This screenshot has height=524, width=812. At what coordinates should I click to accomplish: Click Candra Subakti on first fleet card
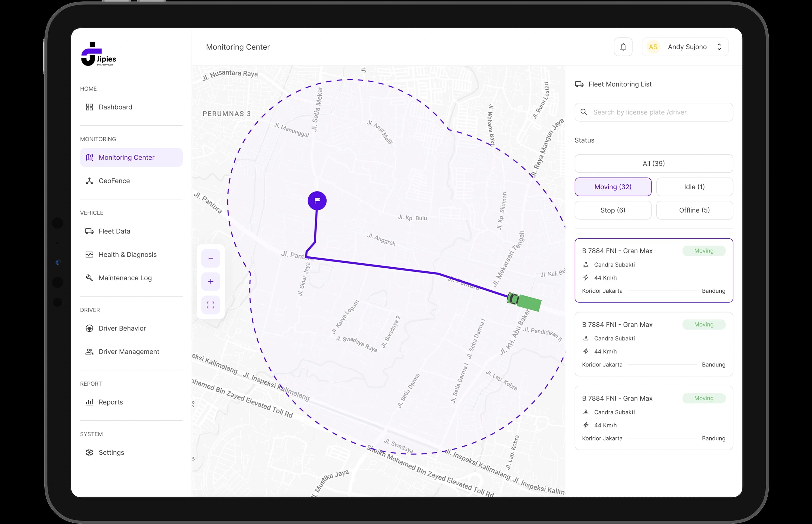614,265
